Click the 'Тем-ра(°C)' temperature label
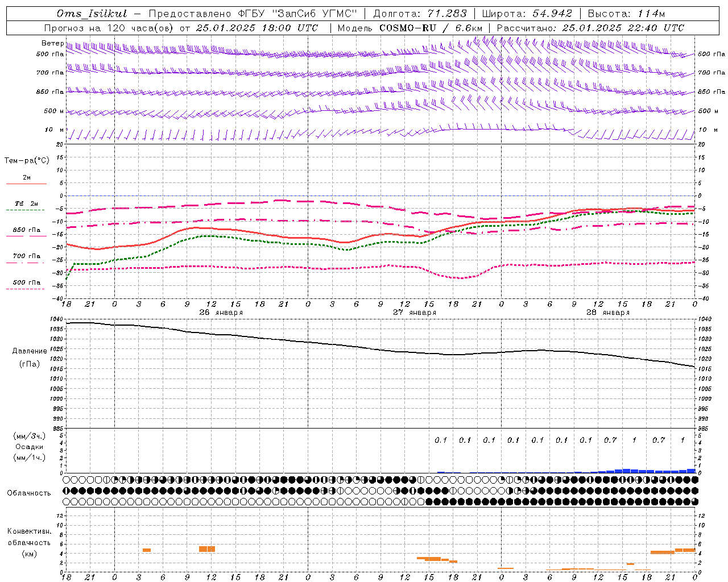Screen dimensions: 728x582 [x=27, y=161]
